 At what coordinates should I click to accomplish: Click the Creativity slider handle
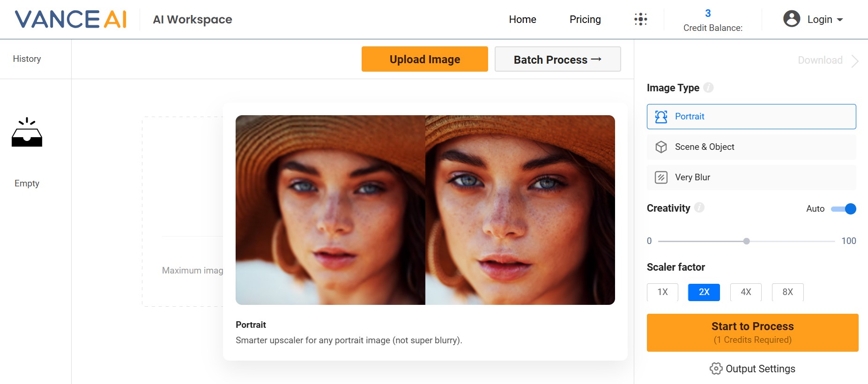(x=746, y=241)
